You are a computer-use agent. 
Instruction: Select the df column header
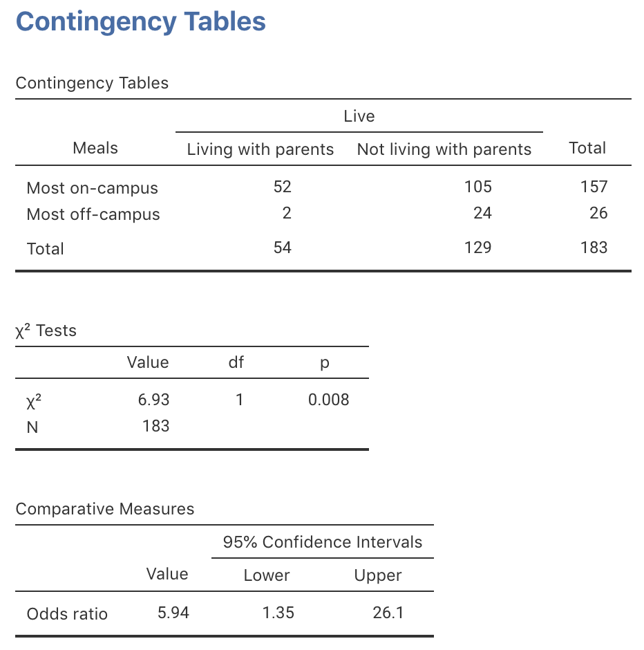(x=236, y=362)
